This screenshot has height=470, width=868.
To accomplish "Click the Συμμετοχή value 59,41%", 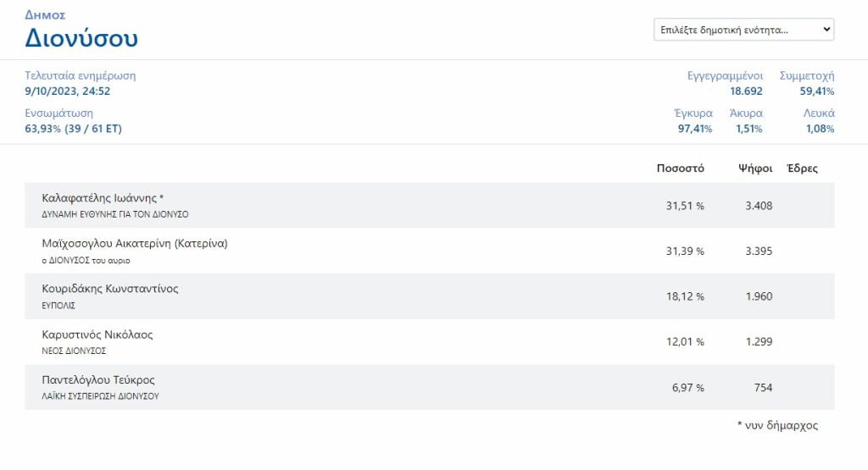I will [817, 91].
